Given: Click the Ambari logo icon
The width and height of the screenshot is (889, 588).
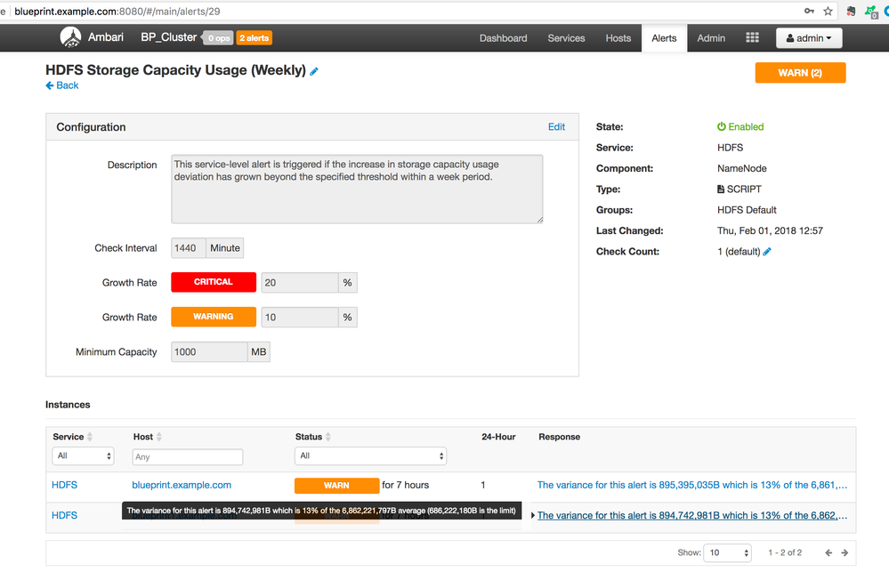Looking at the screenshot, I should (70, 37).
